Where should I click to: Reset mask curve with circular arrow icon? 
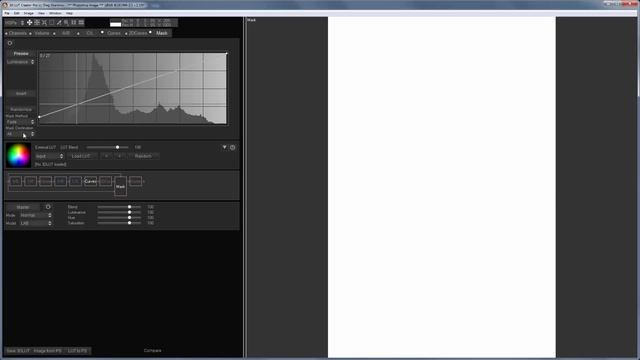(10, 43)
